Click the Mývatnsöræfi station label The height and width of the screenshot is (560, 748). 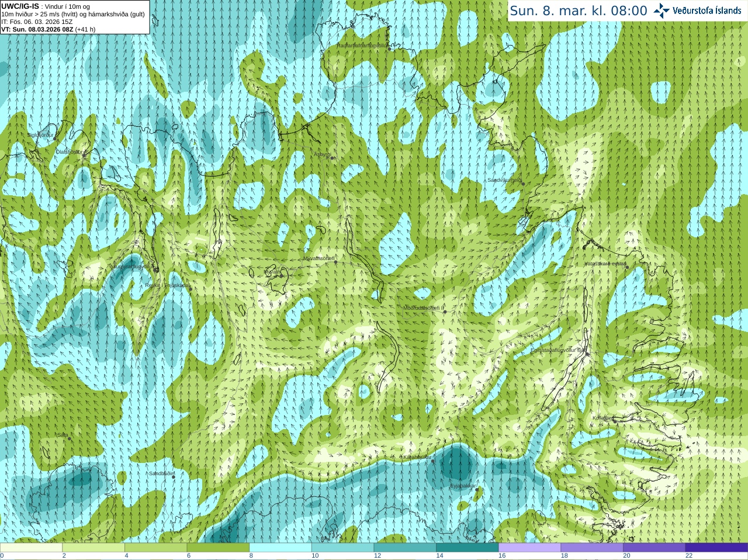(318, 258)
